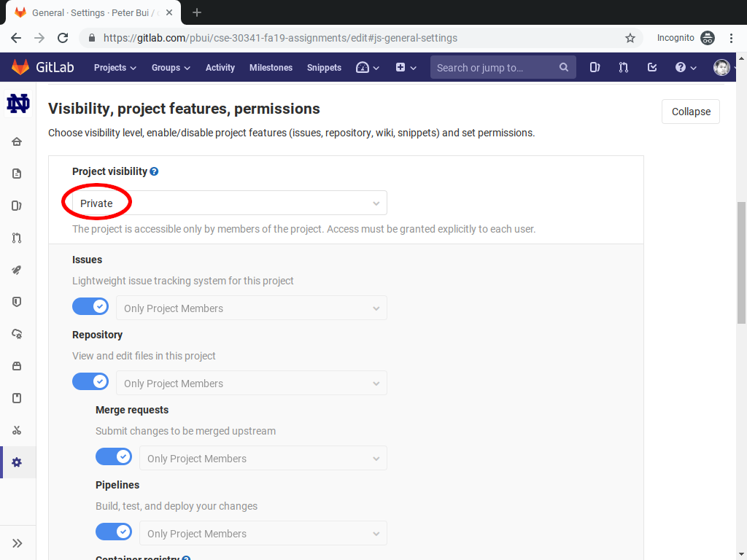The width and height of the screenshot is (747, 560).
Task: Disable the Issues feature toggle
Action: click(x=90, y=307)
